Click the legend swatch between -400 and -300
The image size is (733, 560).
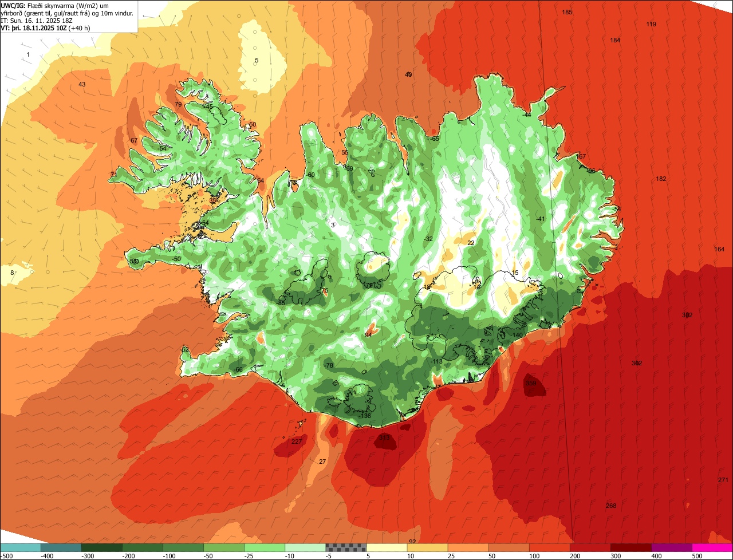(x=61, y=547)
